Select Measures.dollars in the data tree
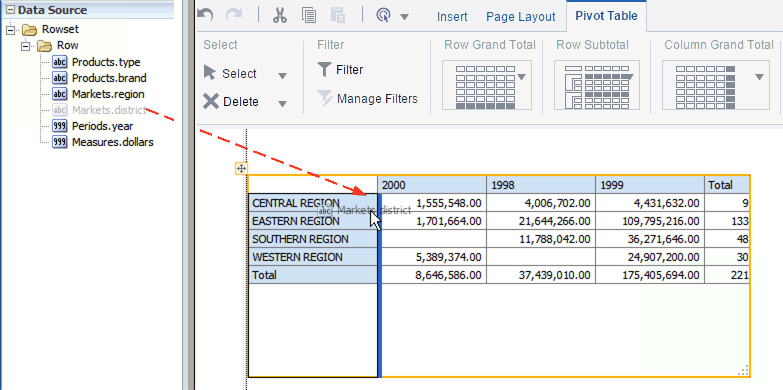The width and height of the screenshot is (783, 390). [x=112, y=142]
